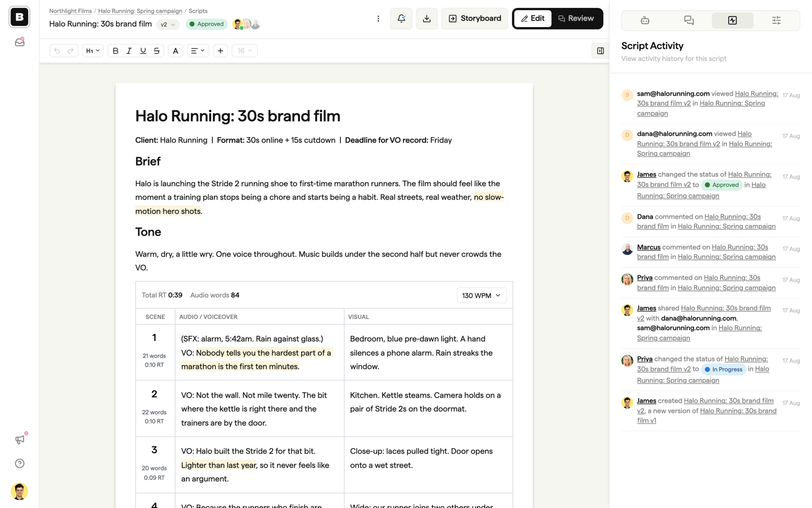
Task: Click the collaborator avatars in header
Action: (246, 24)
